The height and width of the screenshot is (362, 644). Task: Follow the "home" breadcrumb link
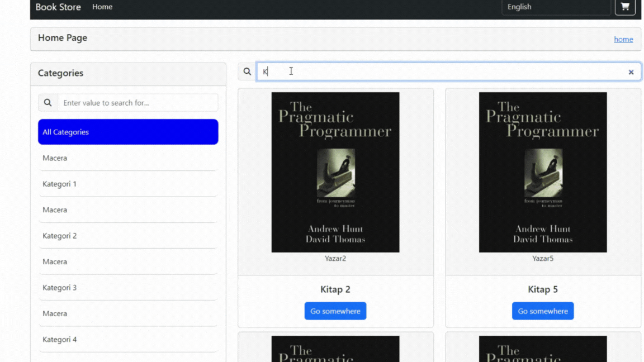coord(623,39)
